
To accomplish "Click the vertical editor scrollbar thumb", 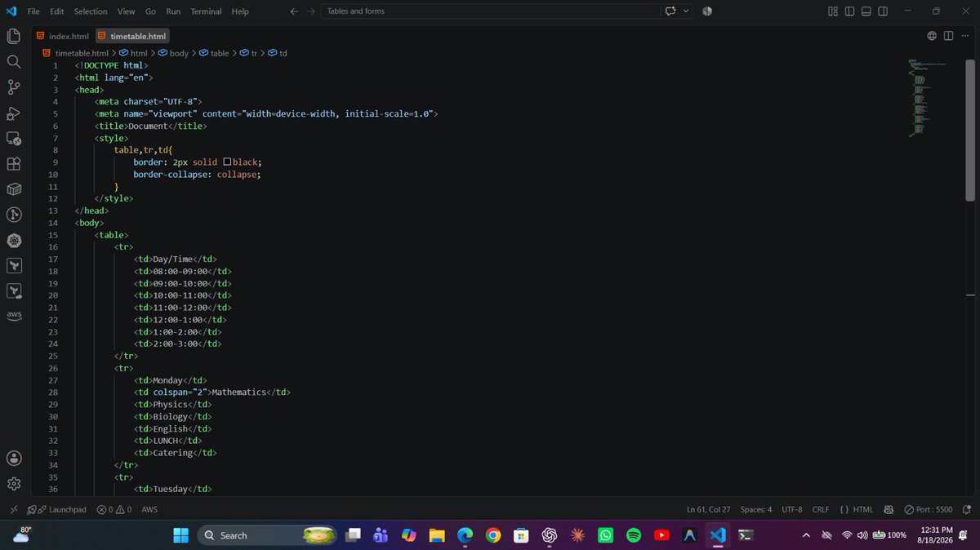I will (970, 131).
